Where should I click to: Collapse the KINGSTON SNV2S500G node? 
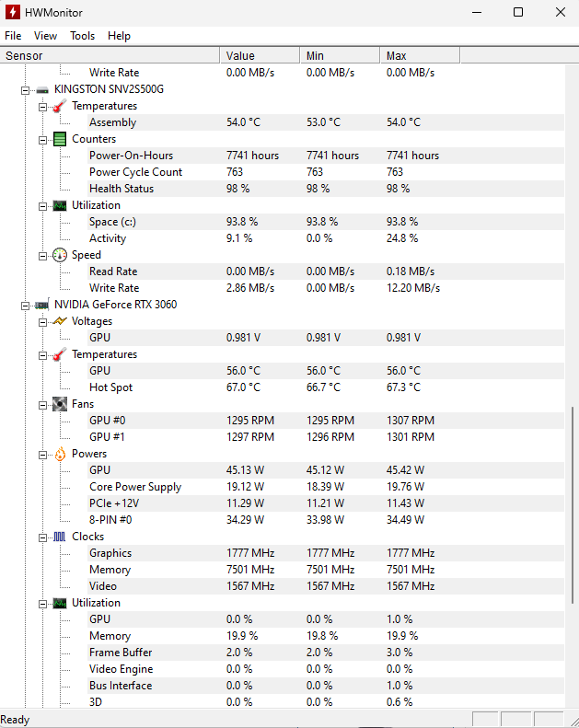coord(25,89)
